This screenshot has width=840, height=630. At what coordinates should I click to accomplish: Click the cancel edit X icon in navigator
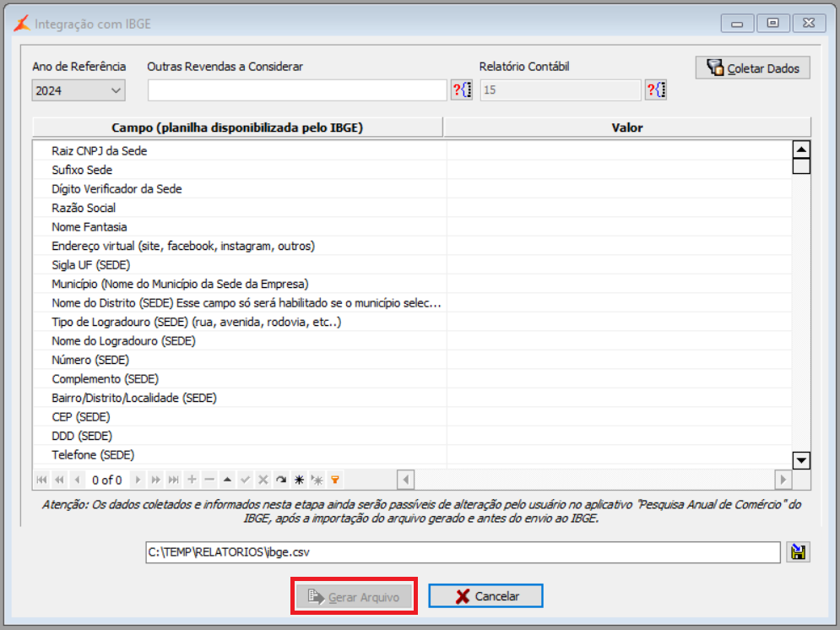click(263, 480)
